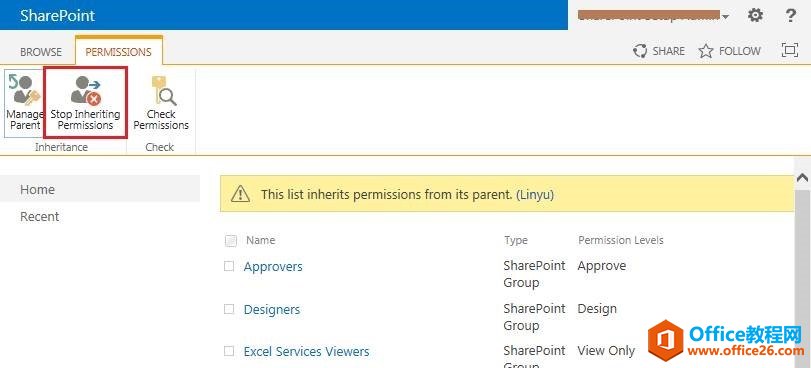Open Recent in left navigation

39,216
